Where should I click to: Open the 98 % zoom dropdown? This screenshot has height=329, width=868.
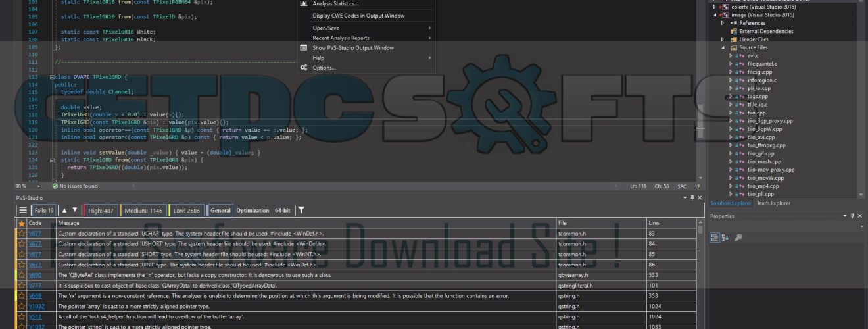[38, 186]
